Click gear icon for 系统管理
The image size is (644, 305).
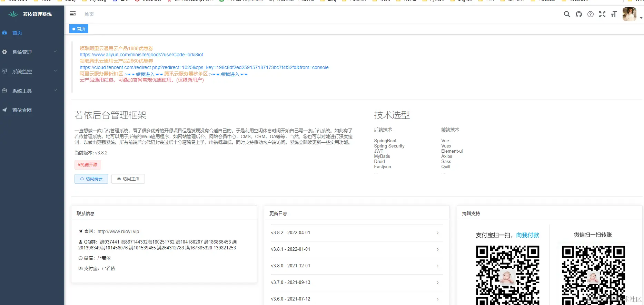[4, 52]
